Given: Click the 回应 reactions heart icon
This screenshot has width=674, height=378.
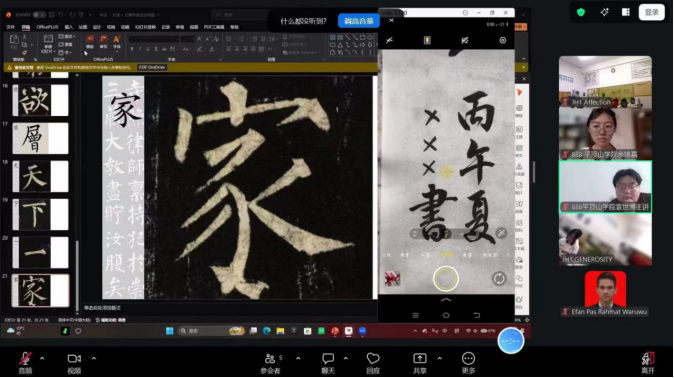Looking at the screenshot, I should pos(373,358).
